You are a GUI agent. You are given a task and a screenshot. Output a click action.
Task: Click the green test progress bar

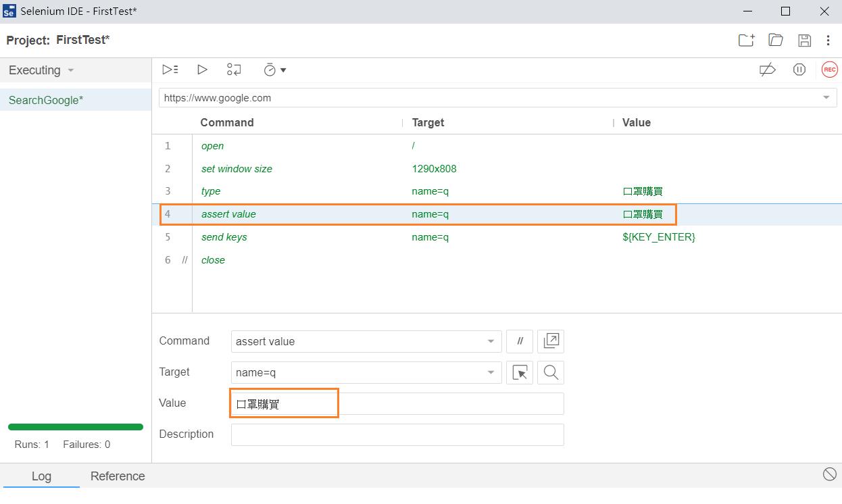tap(76, 427)
